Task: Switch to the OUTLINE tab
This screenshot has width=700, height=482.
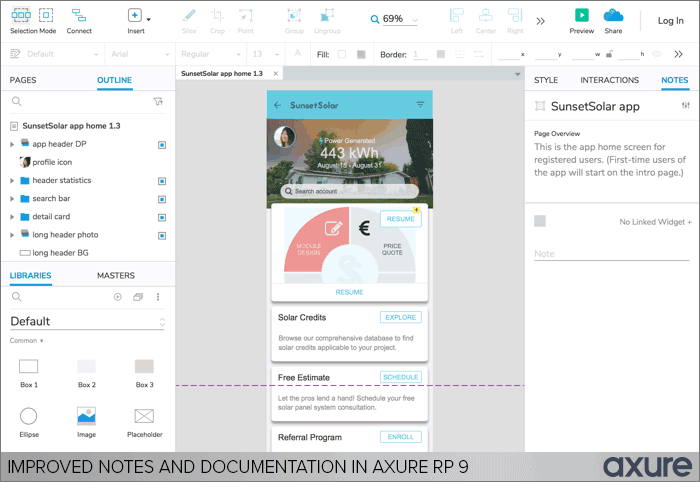Action: [x=114, y=80]
